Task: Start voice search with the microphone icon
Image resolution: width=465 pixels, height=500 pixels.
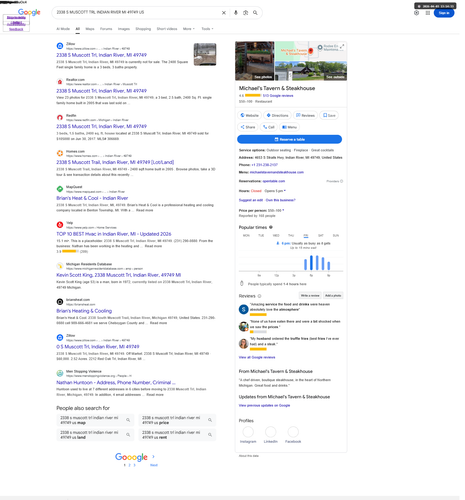Action: point(236,13)
